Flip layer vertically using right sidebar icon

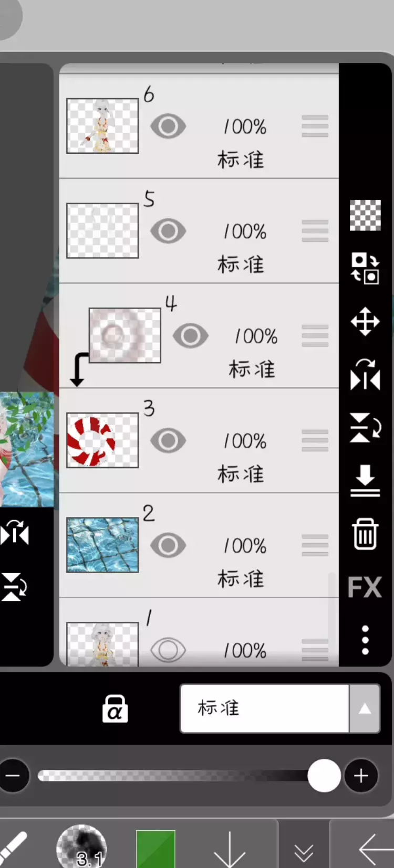(x=365, y=428)
